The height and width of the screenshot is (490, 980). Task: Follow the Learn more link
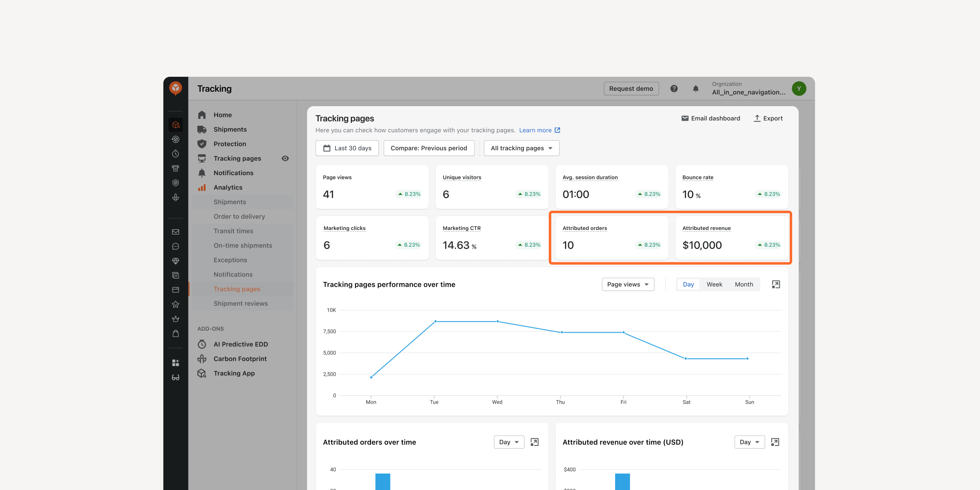point(539,130)
